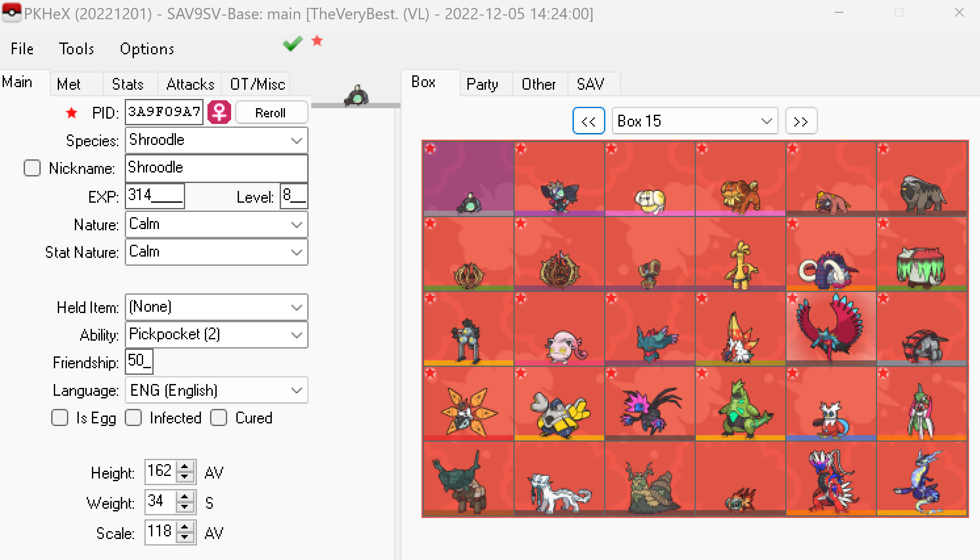Open the Language dropdown
Image resolution: width=980 pixels, height=560 pixels.
pos(217,390)
